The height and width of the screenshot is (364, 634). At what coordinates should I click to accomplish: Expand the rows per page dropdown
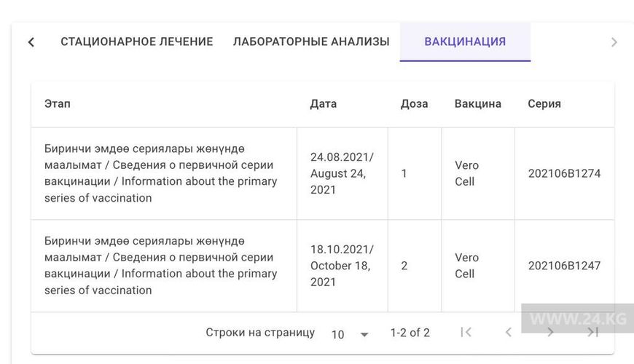coord(364,334)
